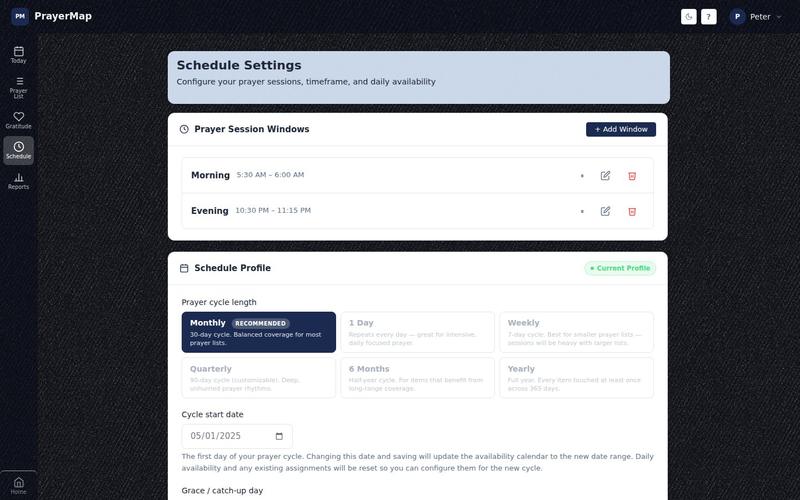Click the cycle start date field
The image size is (800, 500).
(x=237, y=436)
